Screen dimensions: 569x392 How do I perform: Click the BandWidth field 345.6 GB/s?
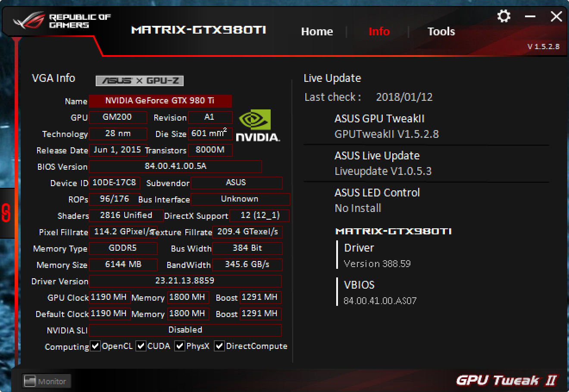(247, 264)
